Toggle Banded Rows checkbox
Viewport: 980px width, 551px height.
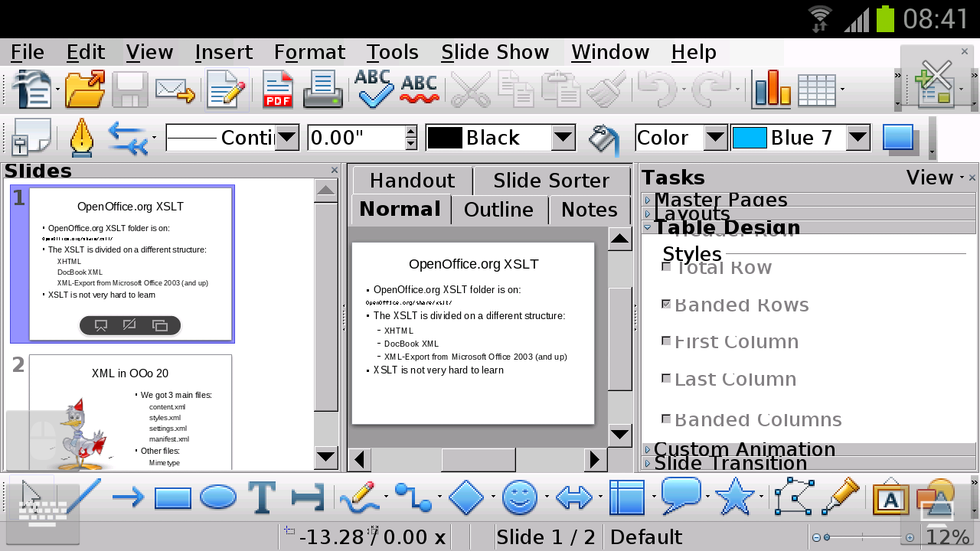666,305
